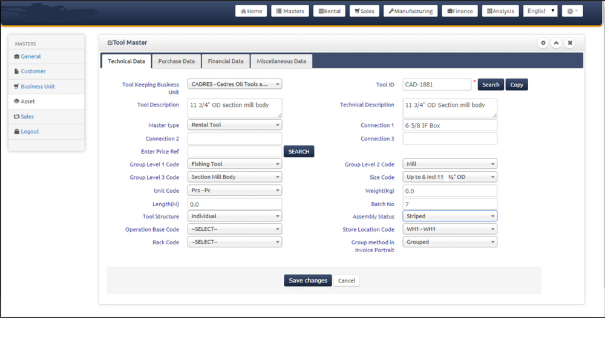Click the Customer link in sidebar
Screen dimensions: 605x364
tap(33, 71)
